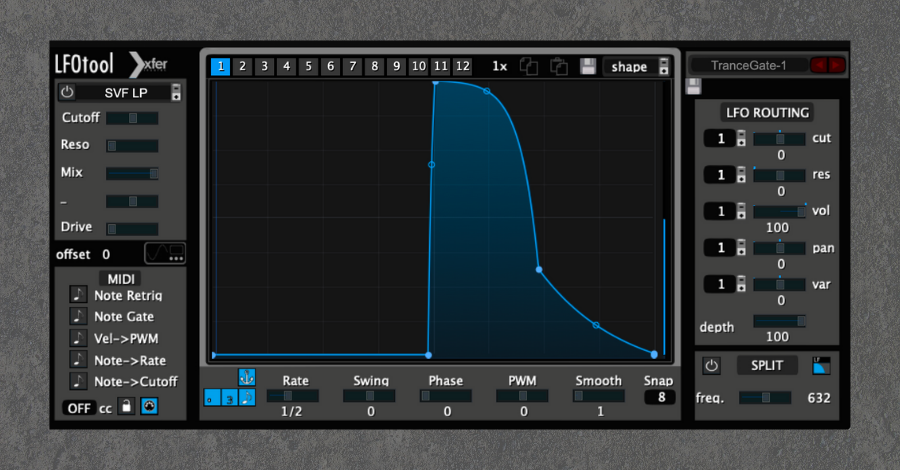Open the shape menu dropdown
This screenshot has width=900, height=470.
(x=664, y=67)
